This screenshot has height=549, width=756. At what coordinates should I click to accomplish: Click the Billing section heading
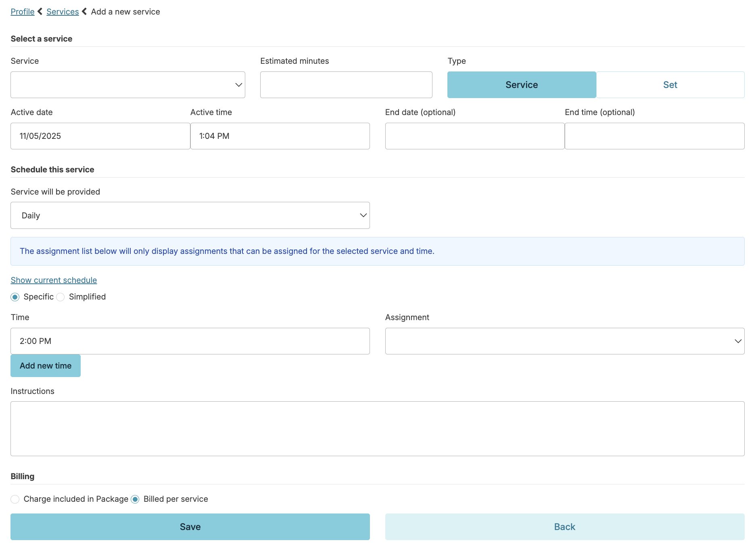23,476
